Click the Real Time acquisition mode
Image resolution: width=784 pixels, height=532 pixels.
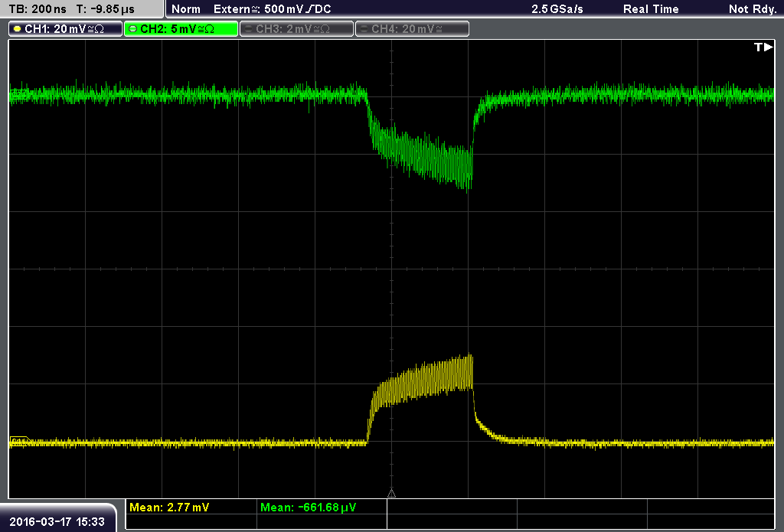651,9
